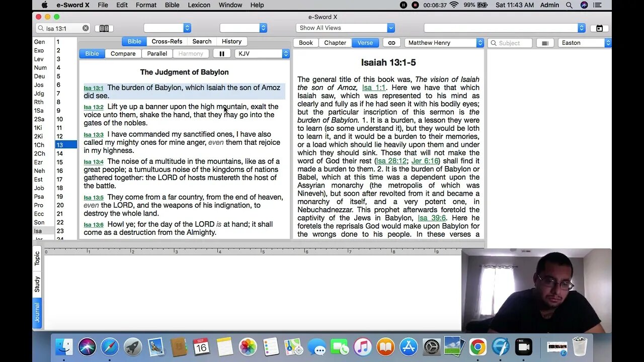Click the open-book icon beside the search field

click(104, 28)
